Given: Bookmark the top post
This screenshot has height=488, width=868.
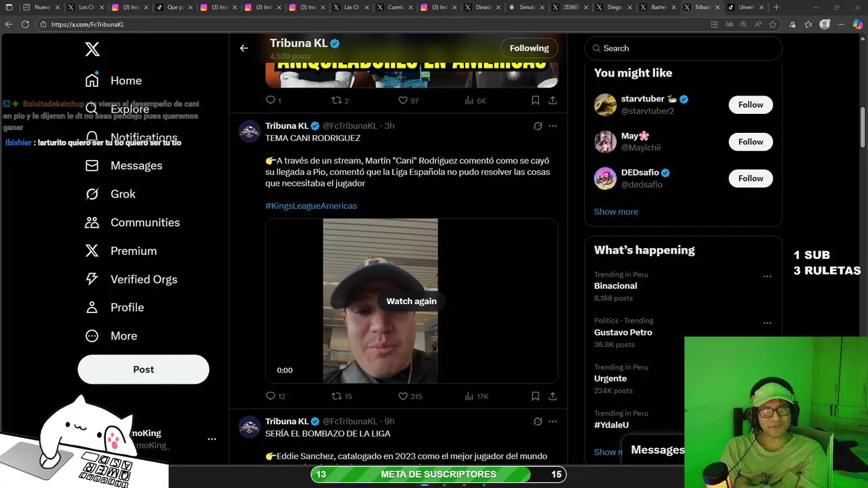Looking at the screenshot, I should click(x=535, y=100).
